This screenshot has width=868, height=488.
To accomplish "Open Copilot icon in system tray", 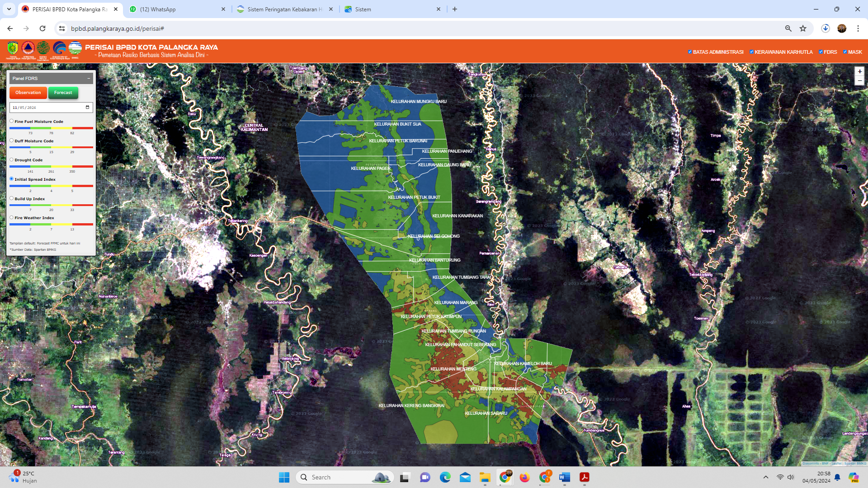I will 854,477.
